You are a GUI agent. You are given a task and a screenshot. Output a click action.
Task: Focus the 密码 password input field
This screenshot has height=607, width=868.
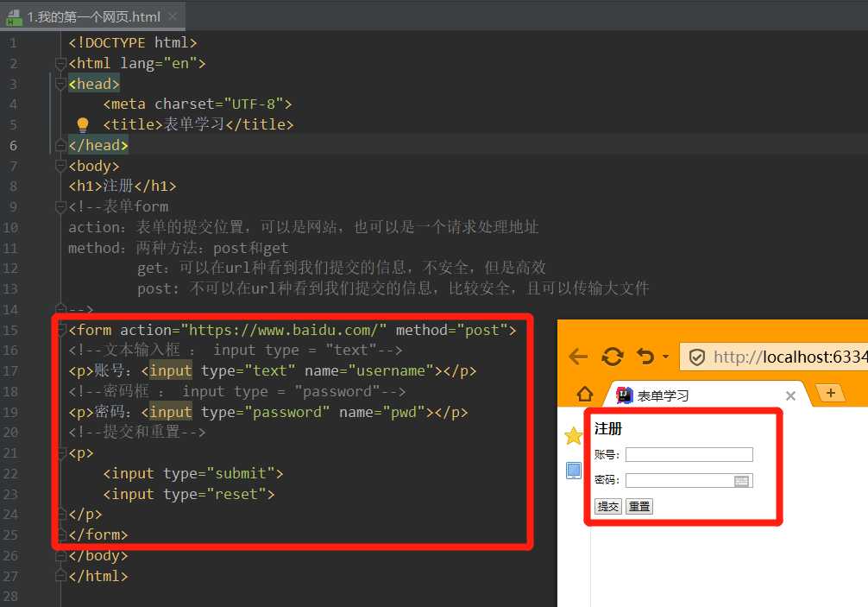[x=689, y=481]
